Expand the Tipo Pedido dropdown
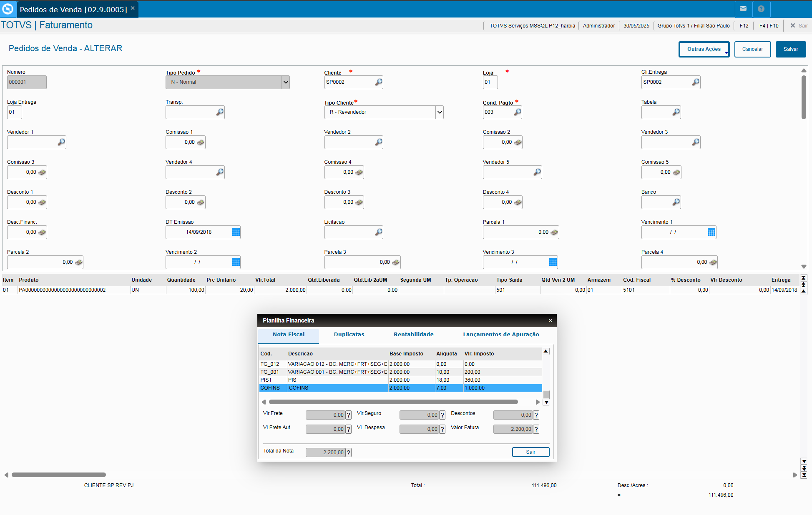812x515 pixels. click(x=286, y=82)
